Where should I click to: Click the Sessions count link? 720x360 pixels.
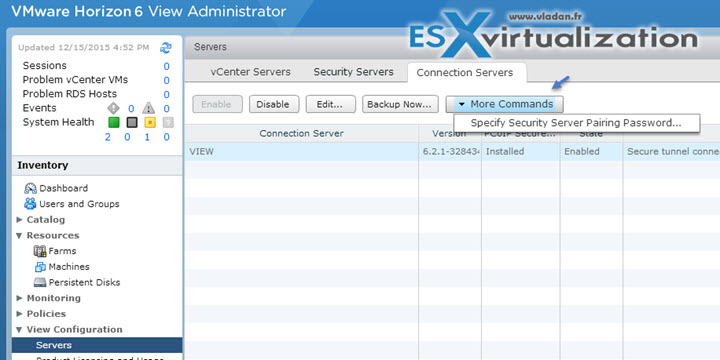tap(166, 66)
